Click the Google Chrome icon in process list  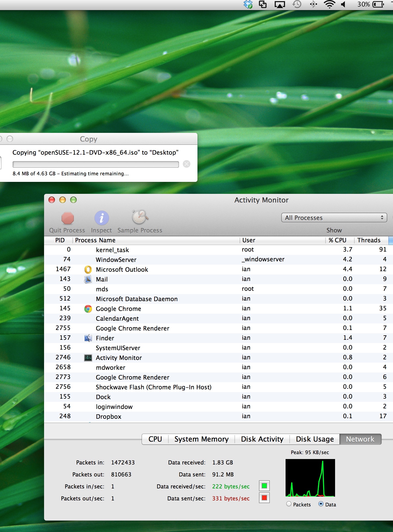[88, 309]
